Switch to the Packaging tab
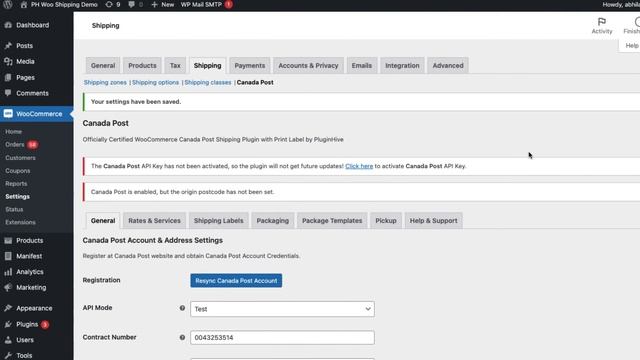 coord(272,221)
